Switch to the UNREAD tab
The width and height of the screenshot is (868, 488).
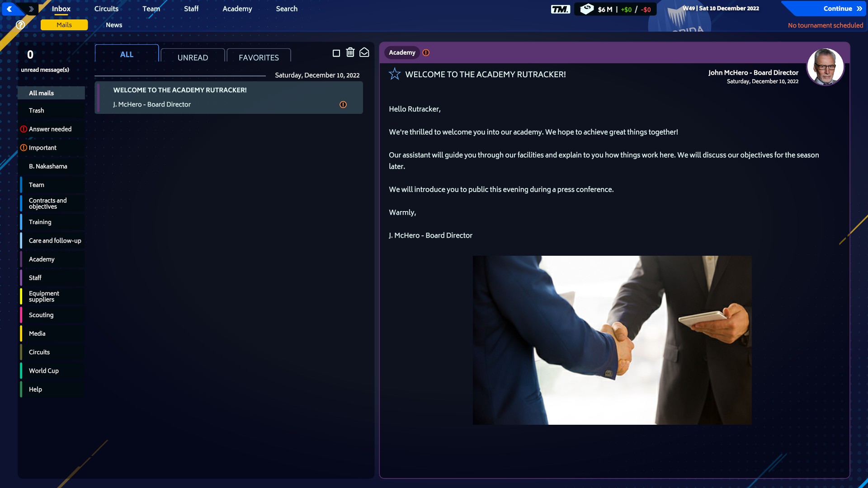pos(193,57)
